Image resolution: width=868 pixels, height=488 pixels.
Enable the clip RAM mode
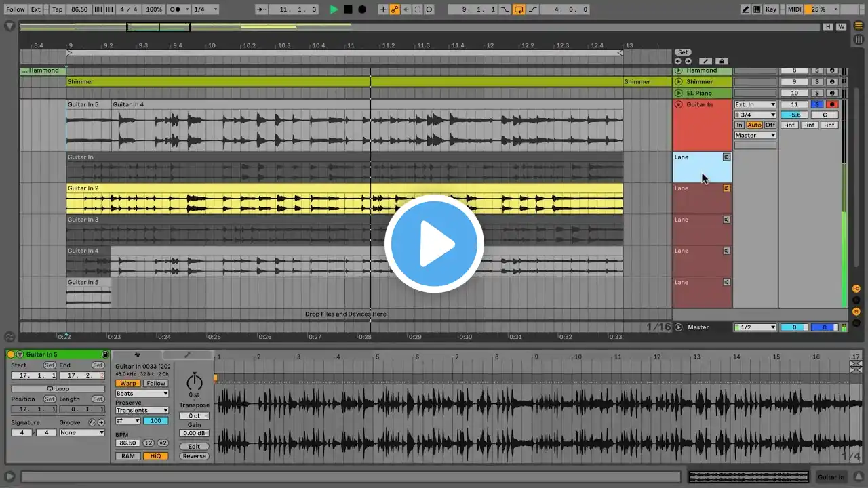[127, 456]
